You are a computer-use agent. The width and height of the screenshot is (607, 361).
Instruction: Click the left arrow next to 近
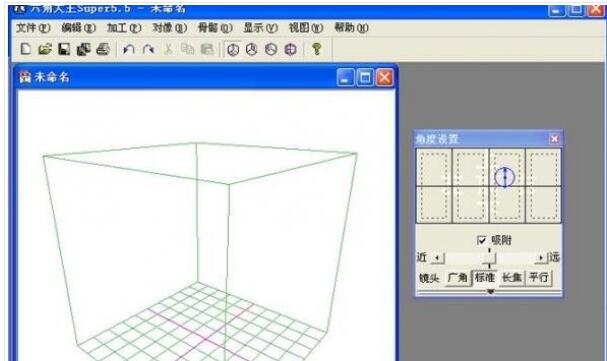click(437, 258)
